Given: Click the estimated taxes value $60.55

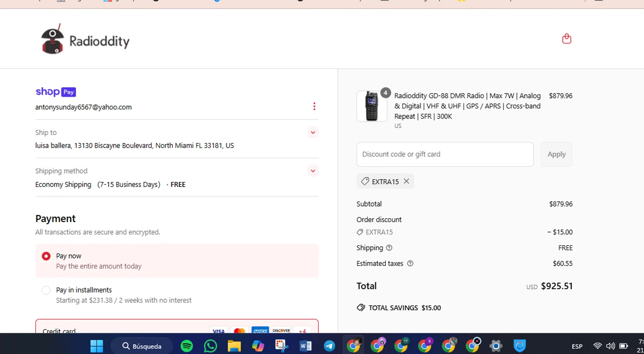Looking at the screenshot, I should [x=563, y=263].
